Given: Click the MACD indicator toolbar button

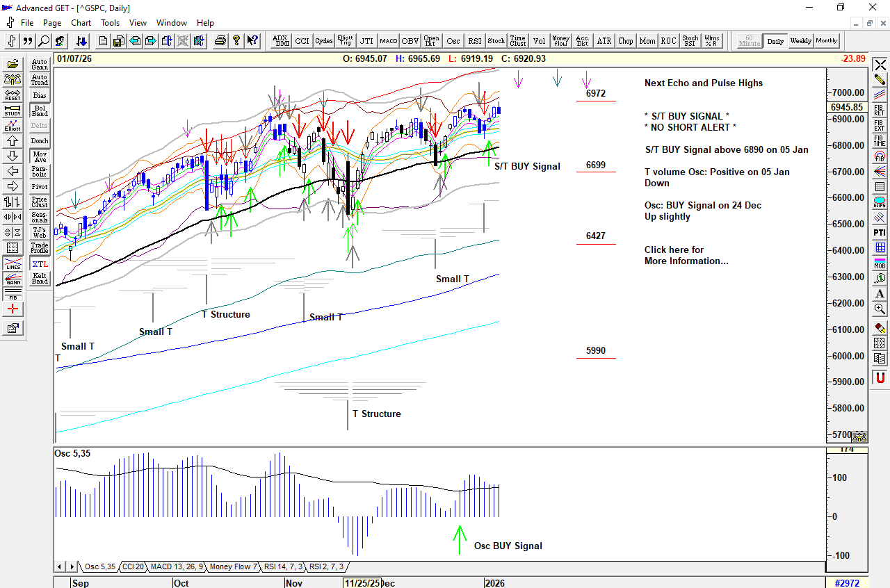Looking at the screenshot, I should click(388, 41).
